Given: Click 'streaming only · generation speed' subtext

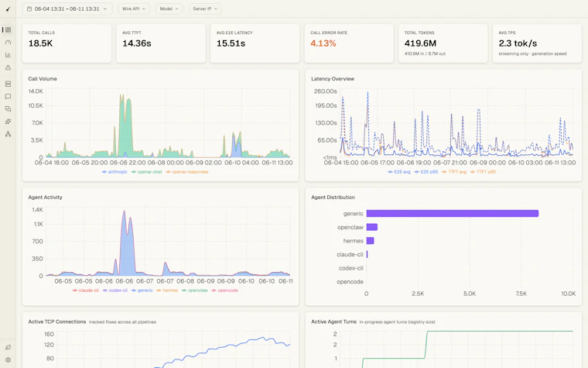Looking at the screenshot, I should click(532, 53).
